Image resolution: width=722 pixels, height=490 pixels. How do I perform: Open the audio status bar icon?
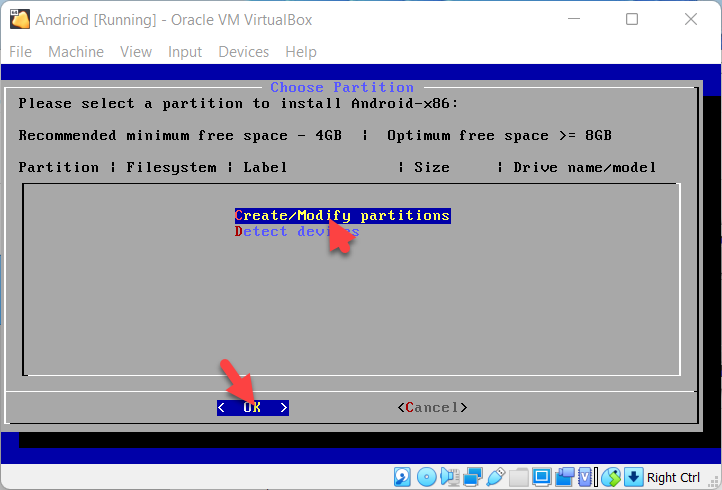pos(449,476)
